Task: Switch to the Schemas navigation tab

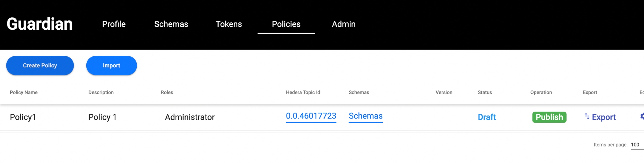Action: pyautogui.click(x=171, y=24)
